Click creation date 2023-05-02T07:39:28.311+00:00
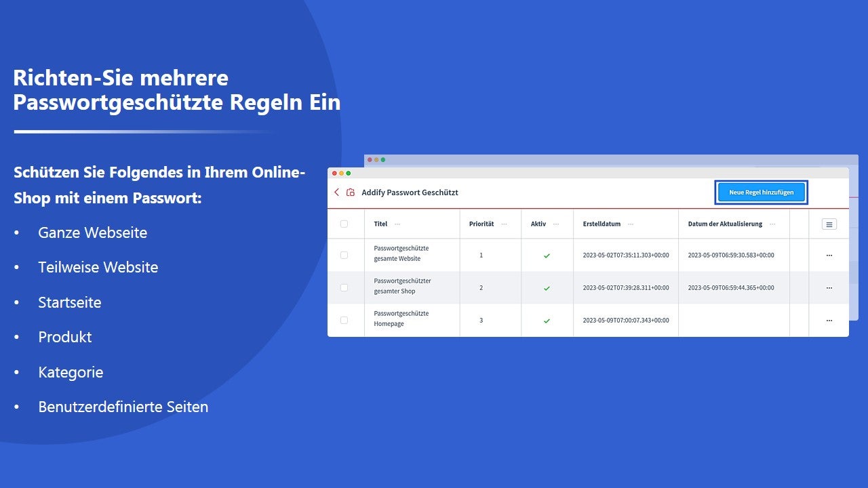 click(626, 288)
